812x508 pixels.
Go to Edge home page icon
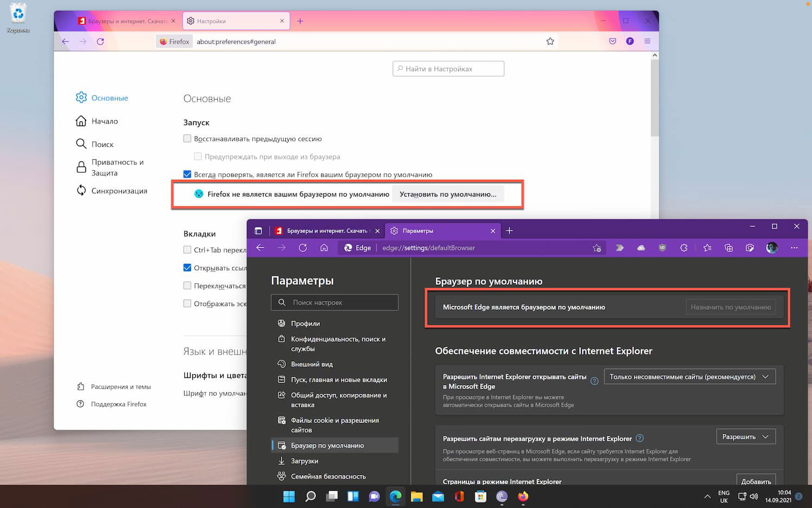tap(324, 248)
